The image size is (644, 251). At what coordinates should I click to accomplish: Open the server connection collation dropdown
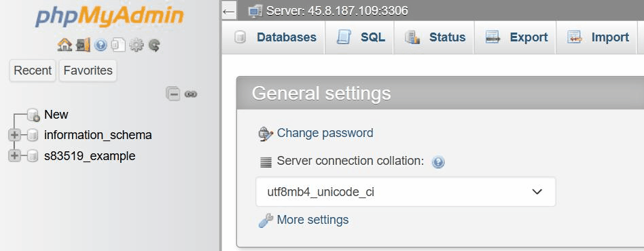point(406,192)
